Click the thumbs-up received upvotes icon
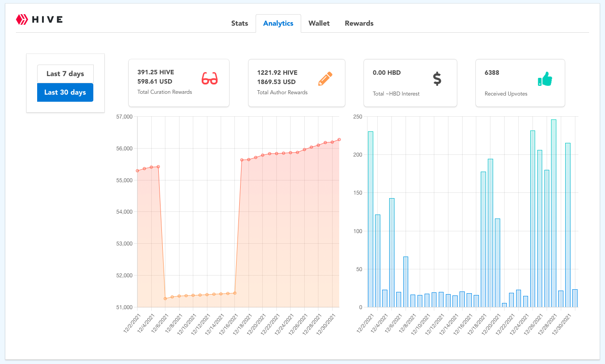 pyautogui.click(x=545, y=79)
